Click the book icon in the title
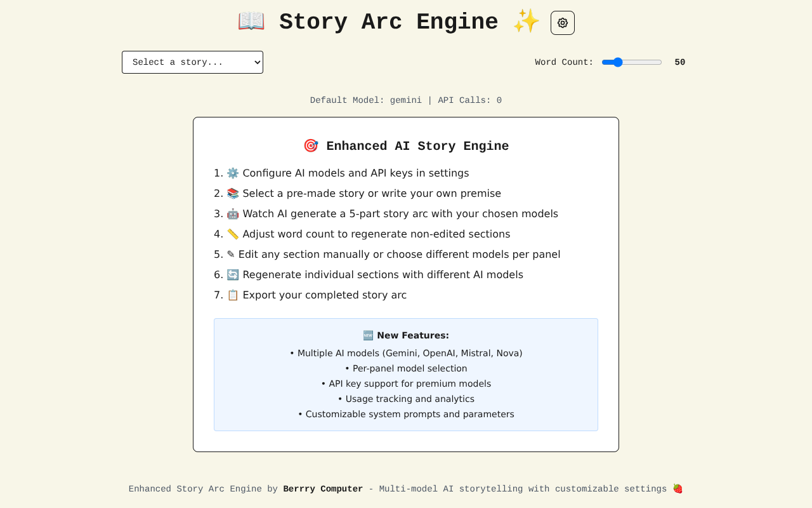Image resolution: width=812 pixels, height=508 pixels. 251,20
